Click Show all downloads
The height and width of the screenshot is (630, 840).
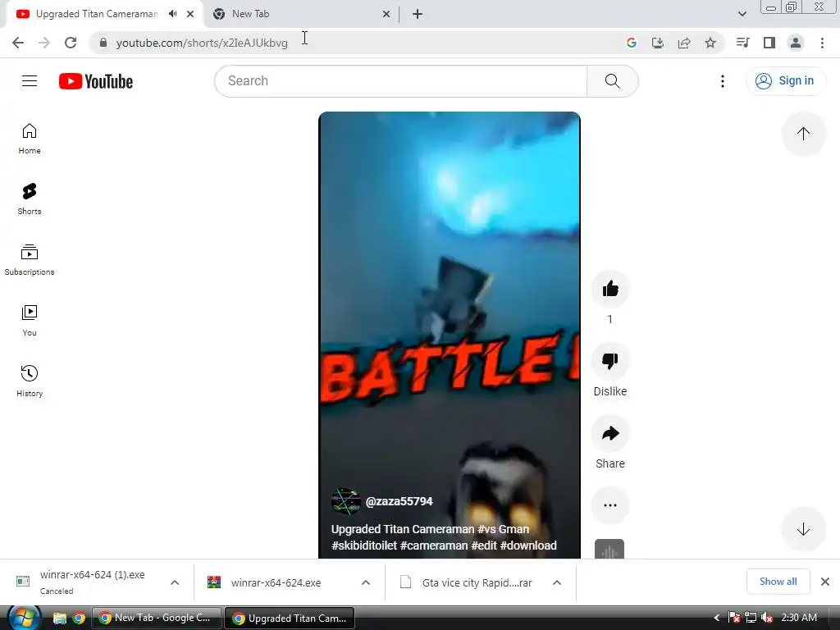778,582
